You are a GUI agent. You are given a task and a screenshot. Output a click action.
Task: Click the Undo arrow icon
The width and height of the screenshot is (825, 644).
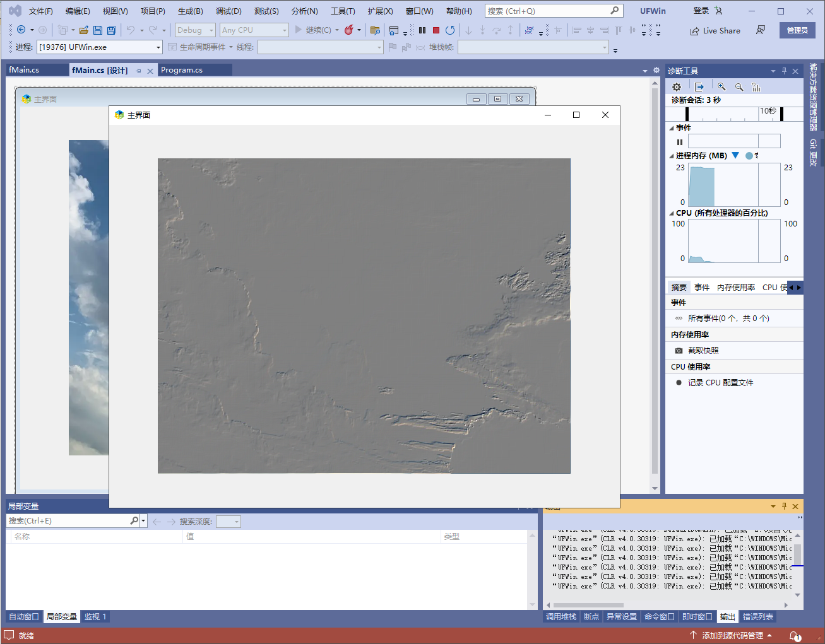131,30
